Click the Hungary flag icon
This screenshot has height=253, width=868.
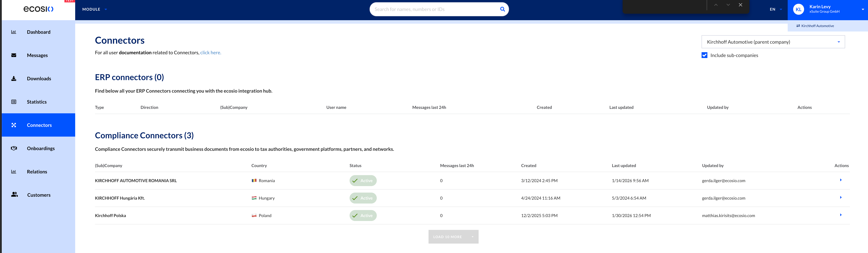(254, 198)
